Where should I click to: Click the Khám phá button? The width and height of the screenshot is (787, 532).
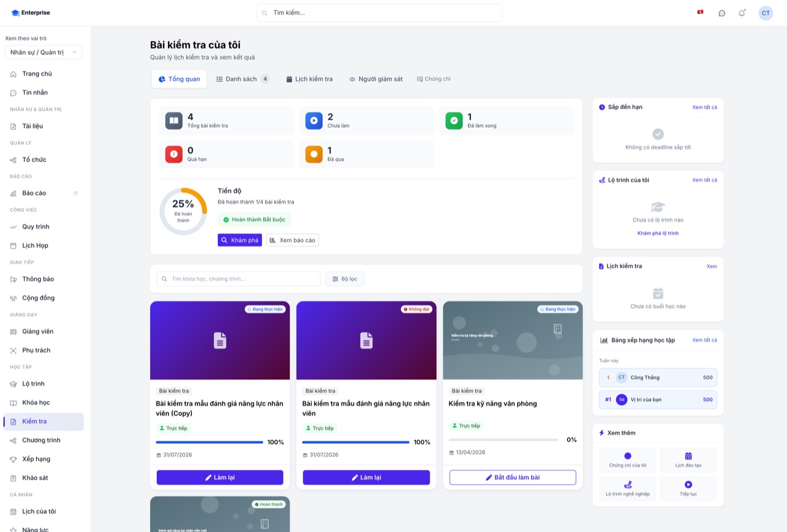coord(240,240)
